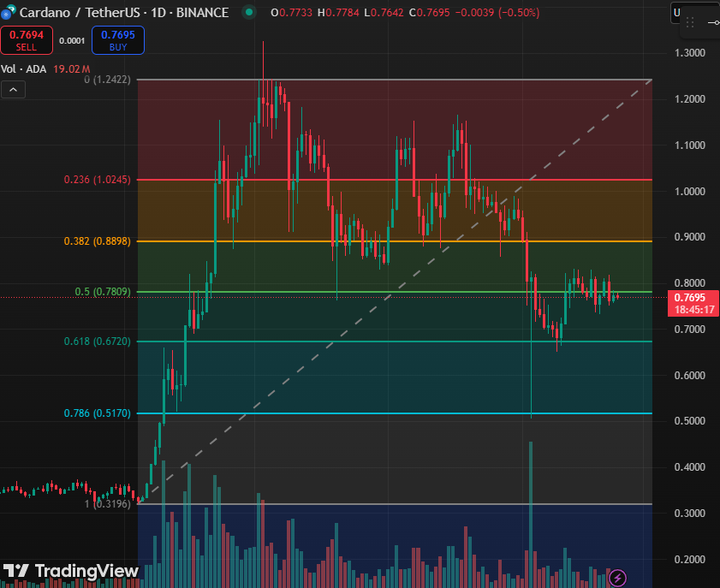Click the 0.6000 price axis label

pos(689,376)
